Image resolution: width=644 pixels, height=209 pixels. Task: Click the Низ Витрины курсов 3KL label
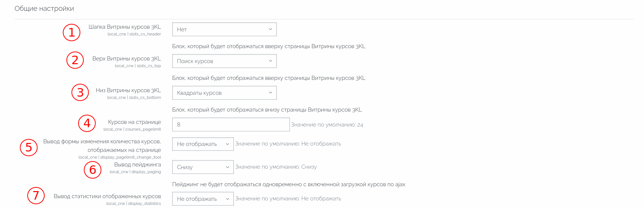129,90
